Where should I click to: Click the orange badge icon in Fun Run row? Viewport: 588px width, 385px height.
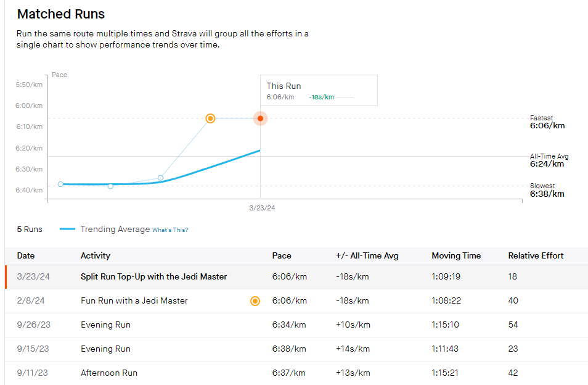click(x=255, y=301)
